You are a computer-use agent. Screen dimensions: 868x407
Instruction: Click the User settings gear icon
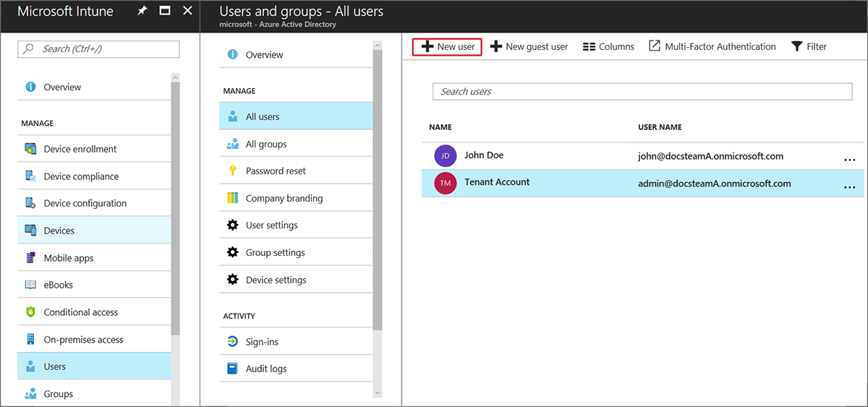point(232,225)
